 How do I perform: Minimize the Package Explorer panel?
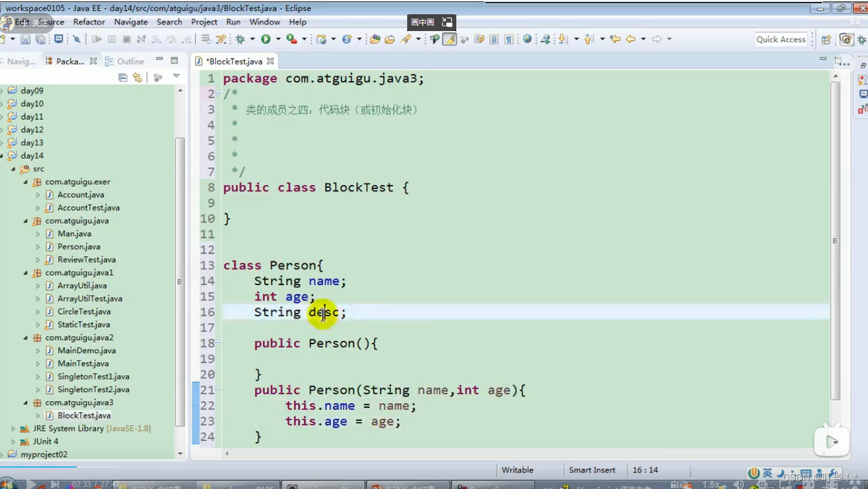(160, 60)
